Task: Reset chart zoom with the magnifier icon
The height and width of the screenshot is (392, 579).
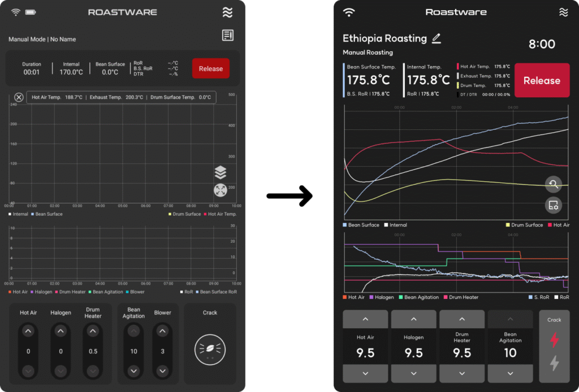Action: (x=553, y=184)
